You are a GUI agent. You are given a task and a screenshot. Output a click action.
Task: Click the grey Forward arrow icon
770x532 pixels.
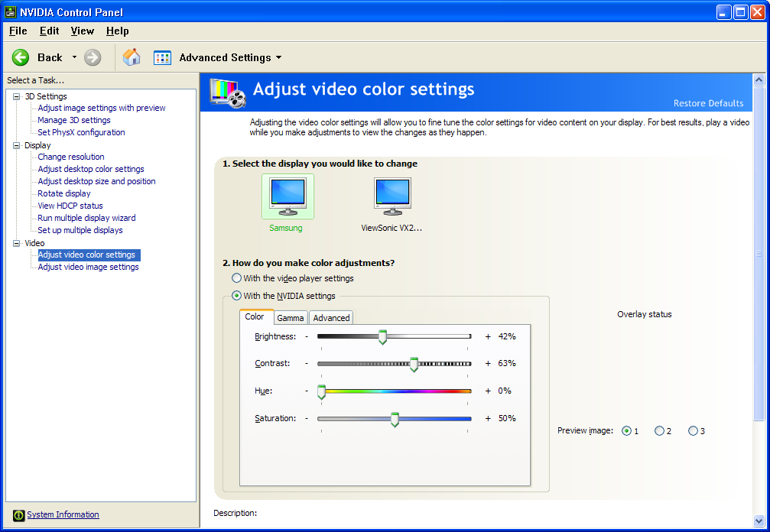click(93, 57)
